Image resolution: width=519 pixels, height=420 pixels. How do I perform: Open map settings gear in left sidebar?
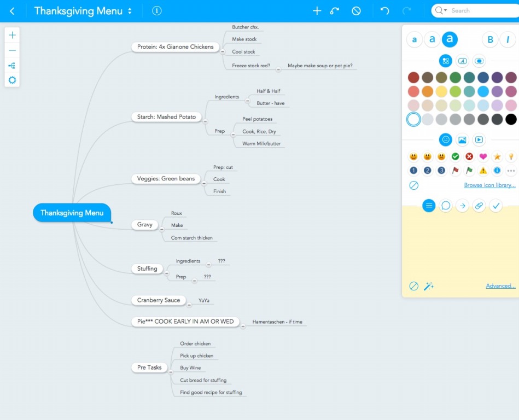click(x=12, y=80)
